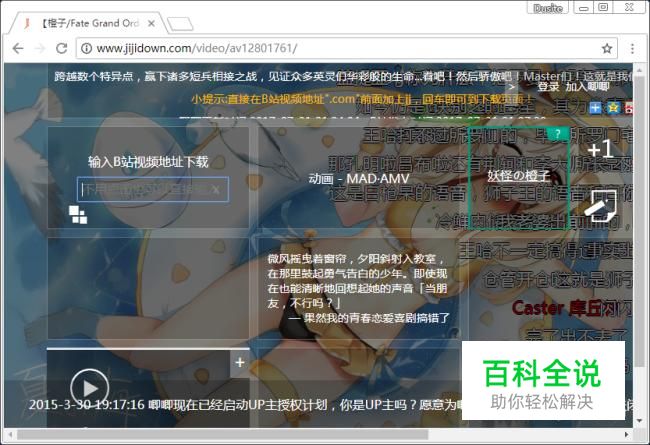
Task: Click the circular play button
Action: tap(90, 388)
